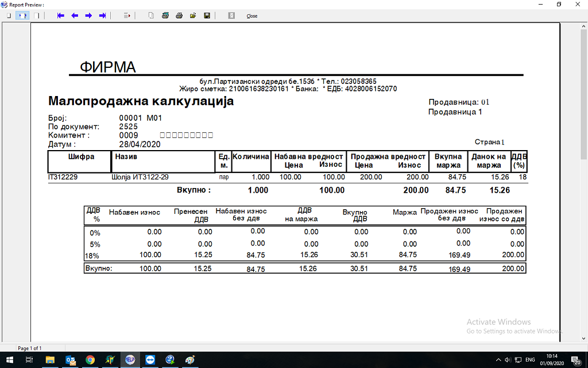The image size is (588, 368).
Task: Click the vertical scrollbar down arrow
Action: click(x=583, y=338)
